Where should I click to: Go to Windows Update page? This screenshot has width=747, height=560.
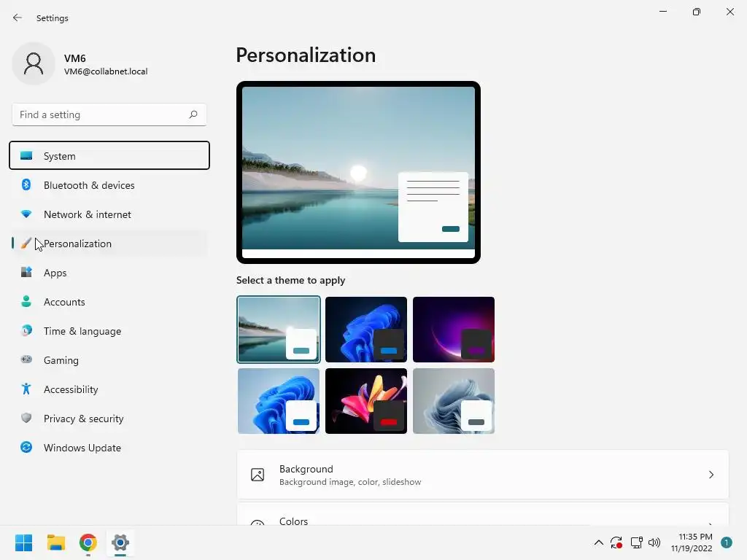109,447
